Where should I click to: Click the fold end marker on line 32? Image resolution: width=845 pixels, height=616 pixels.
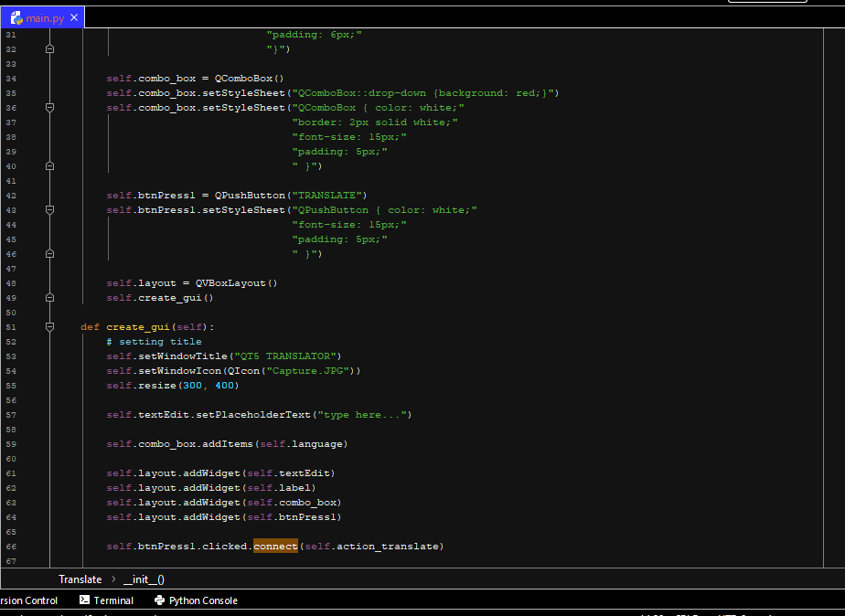[x=49, y=49]
